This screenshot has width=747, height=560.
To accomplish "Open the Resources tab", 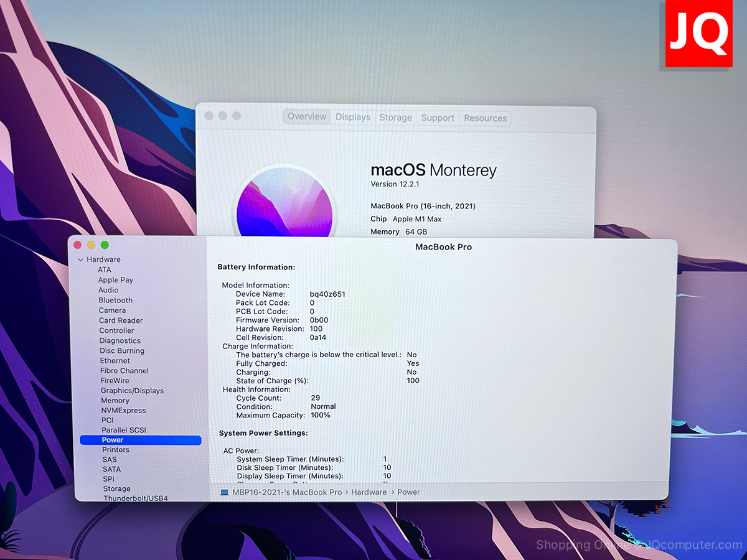I will pyautogui.click(x=486, y=118).
